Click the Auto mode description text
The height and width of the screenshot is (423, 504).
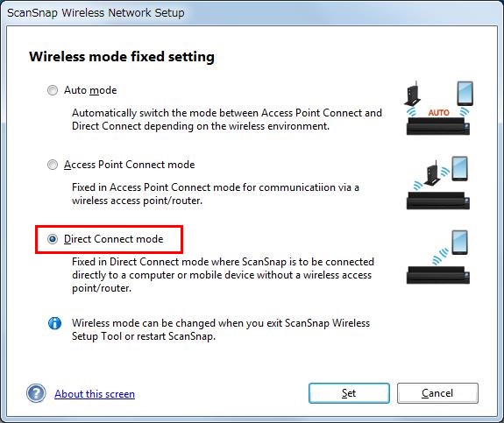point(227,119)
